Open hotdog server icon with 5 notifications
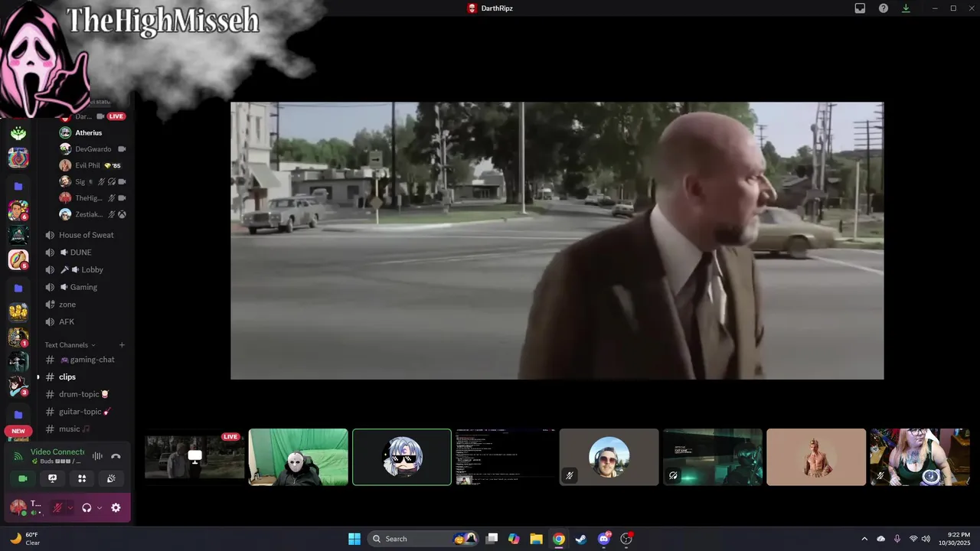This screenshot has height=551, width=980. pyautogui.click(x=18, y=260)
